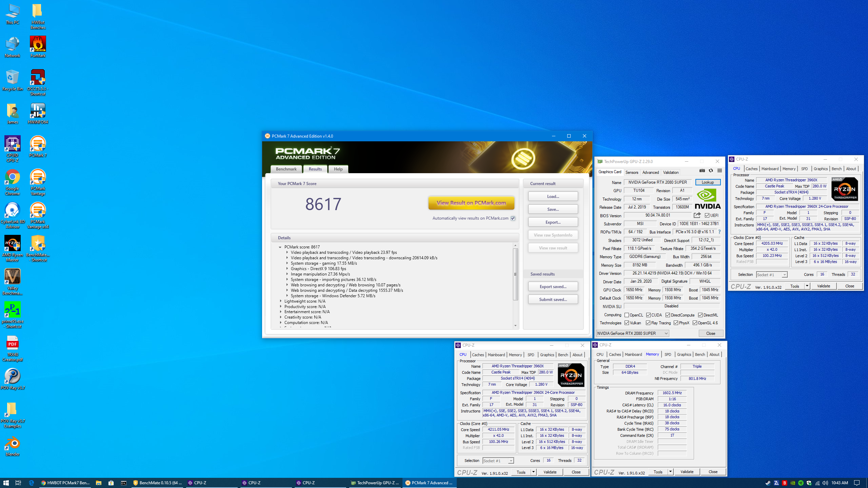Click View Result on PCMark.com button
Viewport: 868px width, 488px height.
471,203
